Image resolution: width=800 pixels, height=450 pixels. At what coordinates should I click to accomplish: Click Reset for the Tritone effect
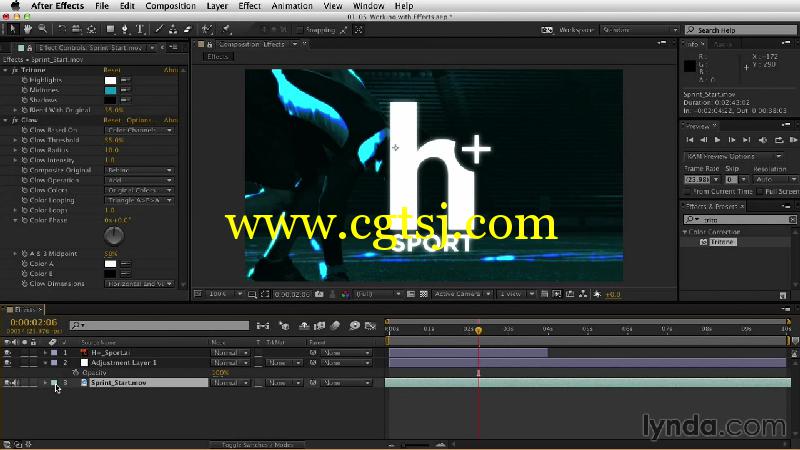click(112, 70)
